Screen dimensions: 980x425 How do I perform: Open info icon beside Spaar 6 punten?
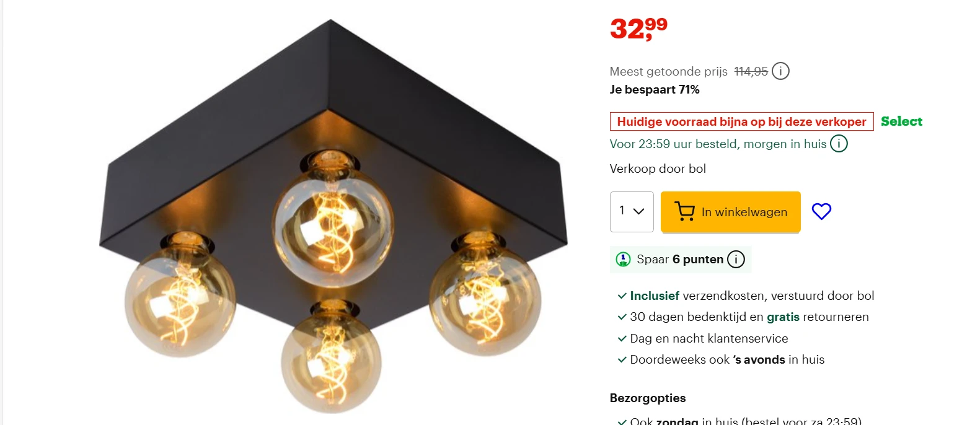point(736,260)
